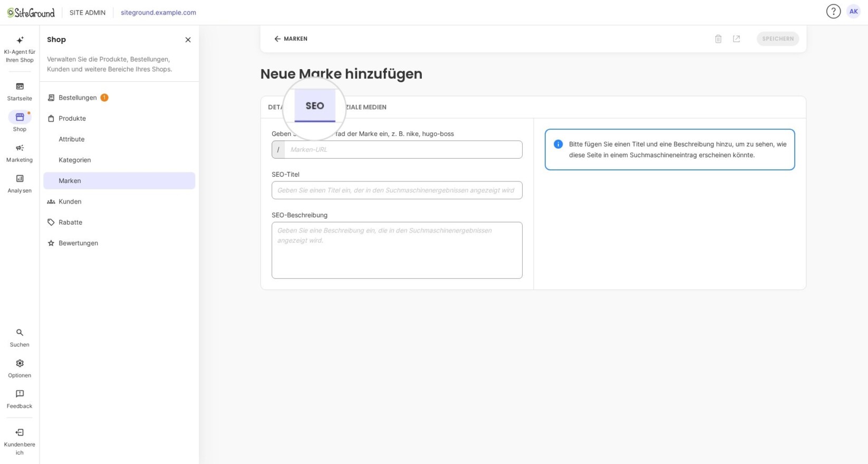868x464 pixels.
Task: Open Kunden in the Shop menu
Action: (119, 201)
